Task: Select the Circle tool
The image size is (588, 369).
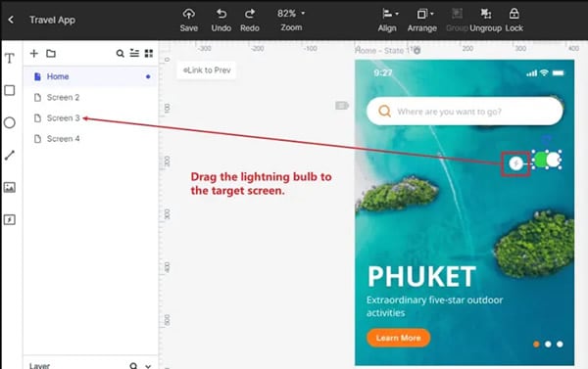Action: (10, 122)
